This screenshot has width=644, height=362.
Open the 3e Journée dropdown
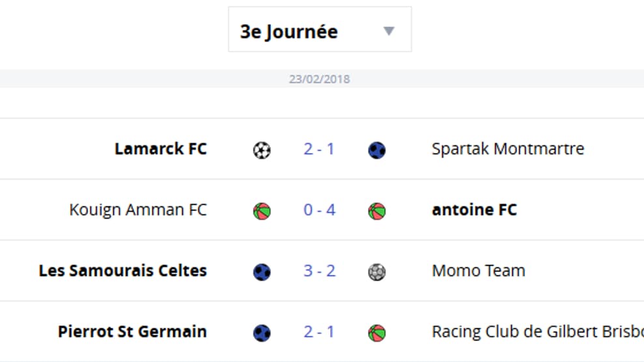point(320,29)
